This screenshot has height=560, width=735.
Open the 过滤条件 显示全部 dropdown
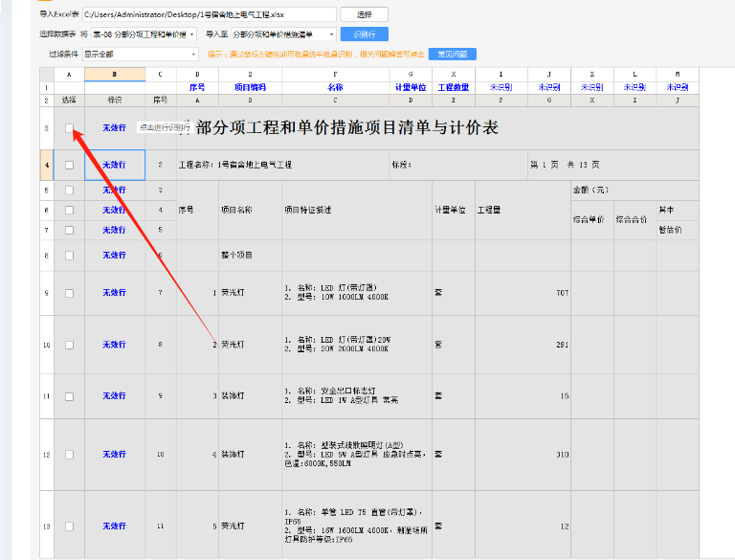click(141, 55)
